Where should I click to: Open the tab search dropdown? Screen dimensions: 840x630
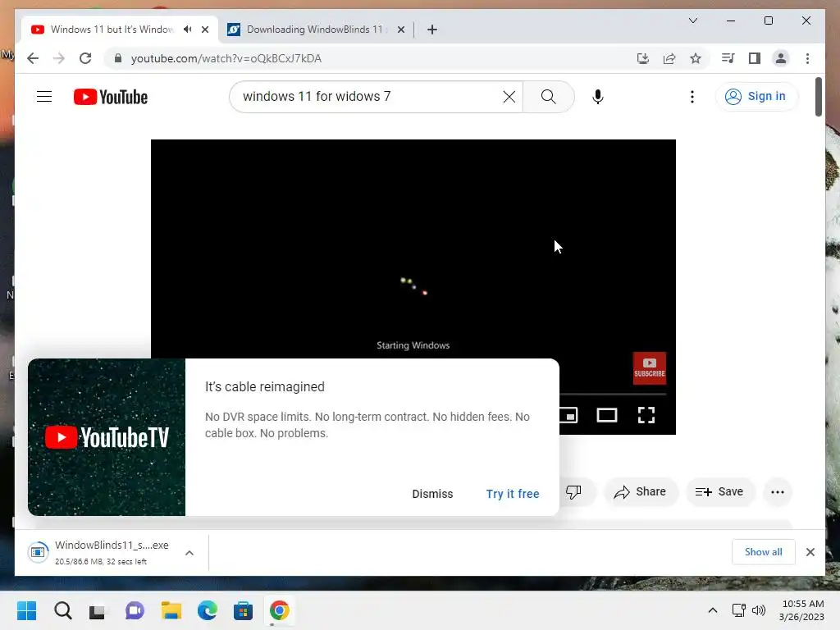coord(692,21)
